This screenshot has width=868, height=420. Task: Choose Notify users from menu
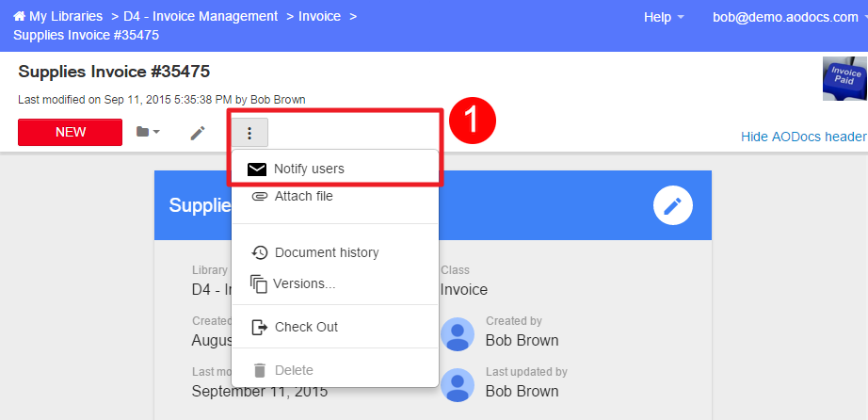pyautogui.click(x=335, y=169)
